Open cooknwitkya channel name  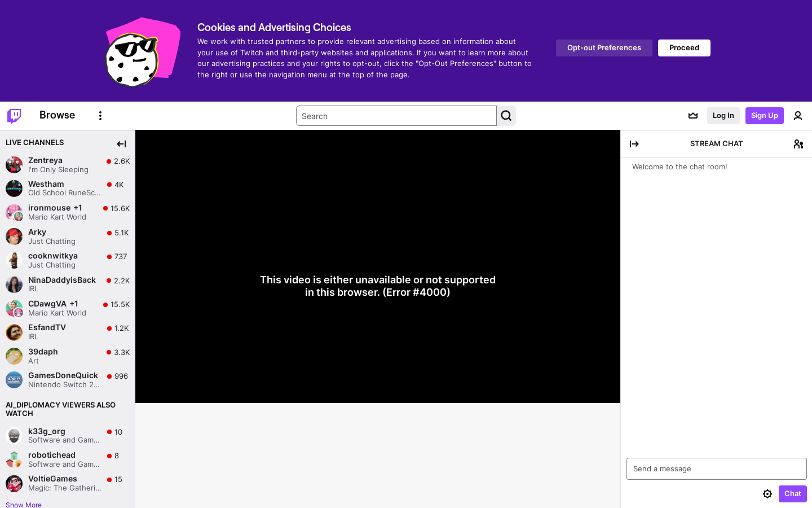coord(53,256)
